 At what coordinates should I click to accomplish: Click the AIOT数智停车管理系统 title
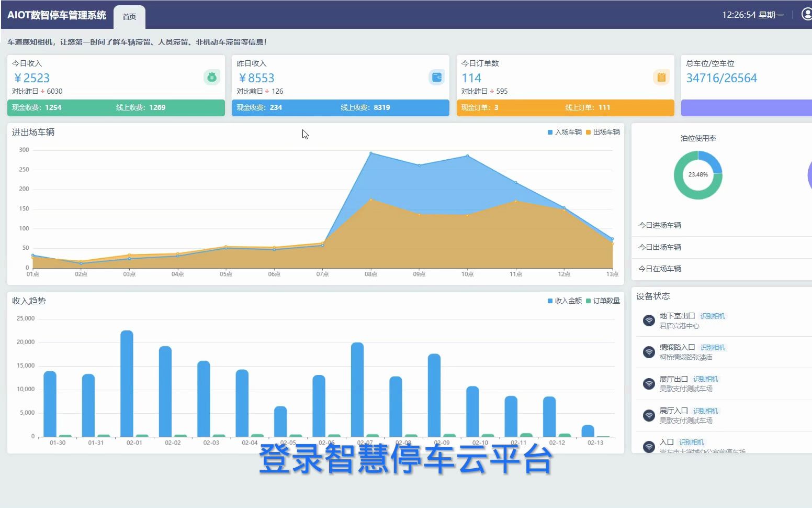click(57, 15)
